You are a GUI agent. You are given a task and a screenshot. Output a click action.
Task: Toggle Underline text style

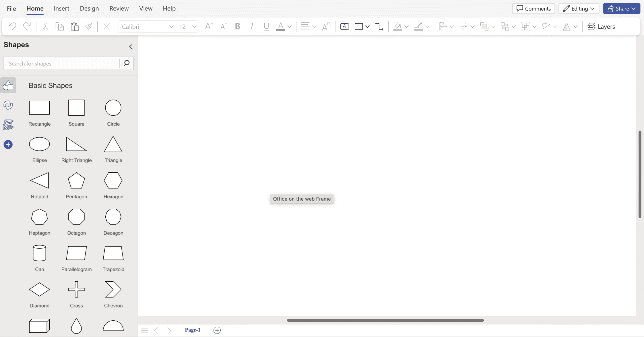coord(266,26)
